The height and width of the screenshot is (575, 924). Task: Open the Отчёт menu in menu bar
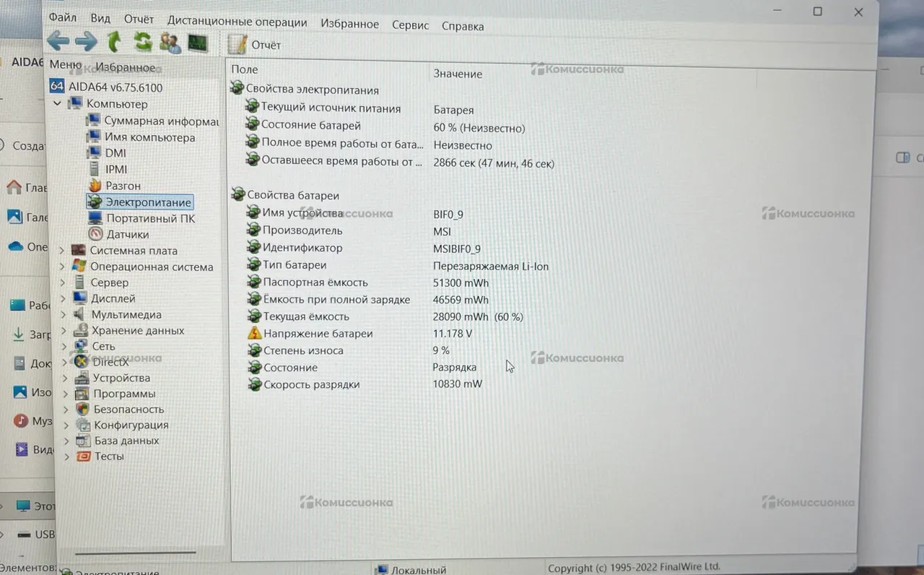pos(139,20)
